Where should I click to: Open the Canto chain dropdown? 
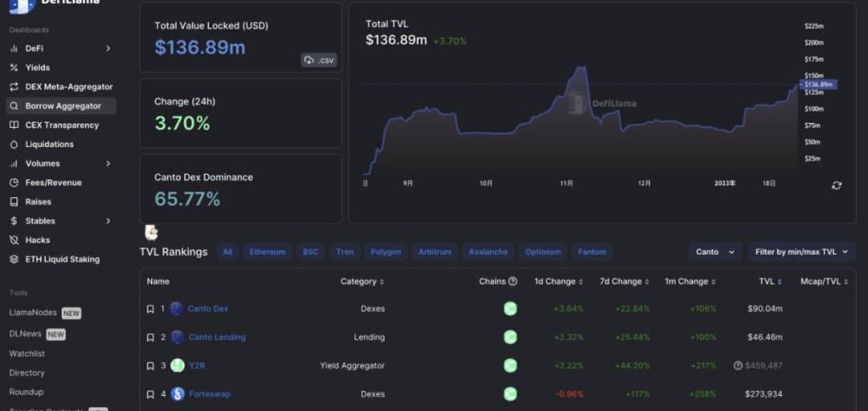click(x=714, y=252)
